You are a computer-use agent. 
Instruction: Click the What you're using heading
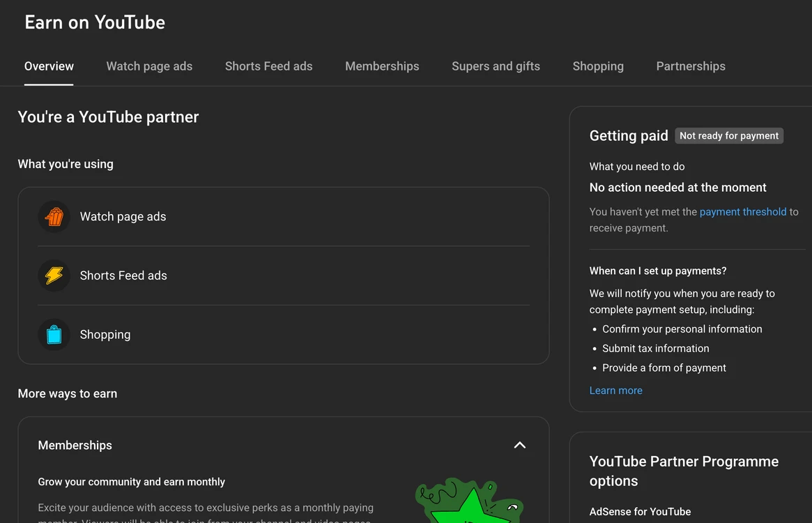point(66,164)
